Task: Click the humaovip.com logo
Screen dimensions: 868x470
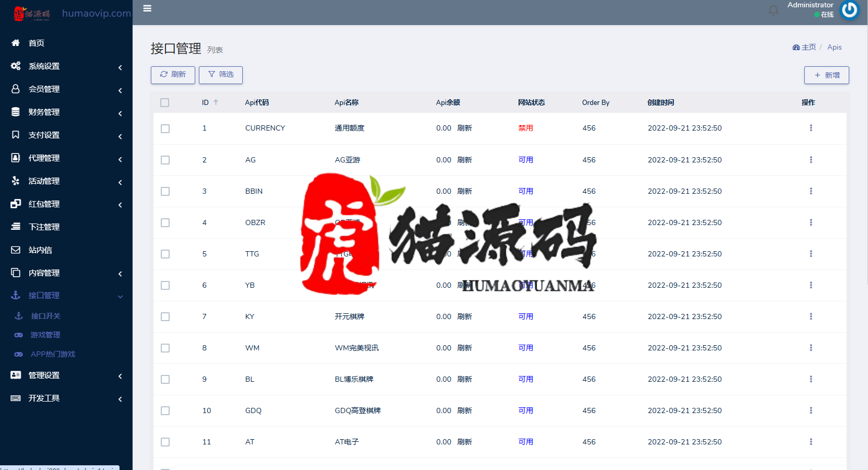Action: [x=72, y=13]
